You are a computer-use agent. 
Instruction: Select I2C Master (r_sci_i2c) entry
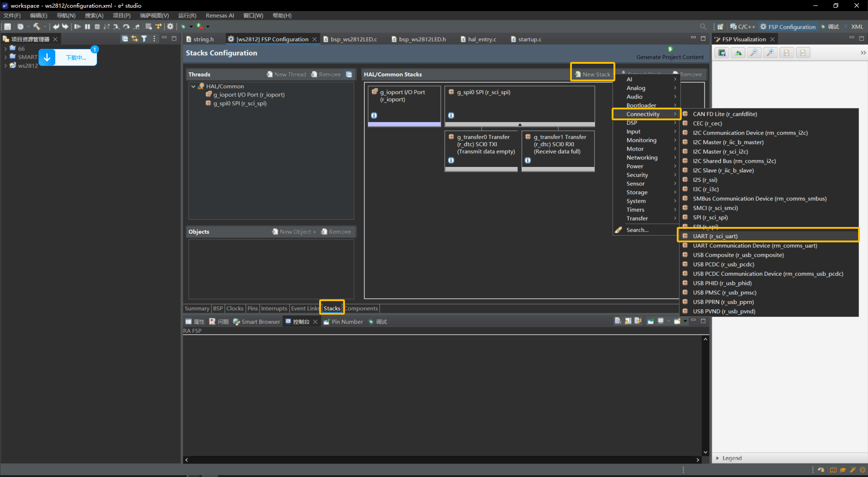[x=769, y=152]
